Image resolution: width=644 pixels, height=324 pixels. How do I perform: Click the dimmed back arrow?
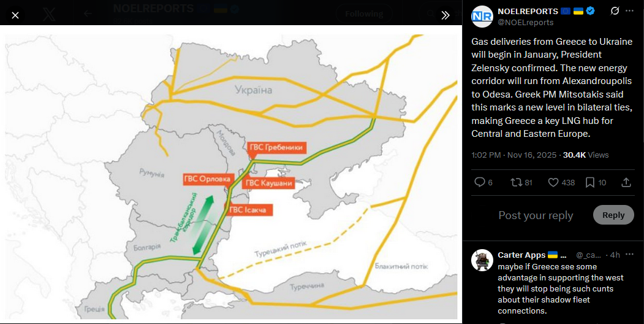(88, 14)
